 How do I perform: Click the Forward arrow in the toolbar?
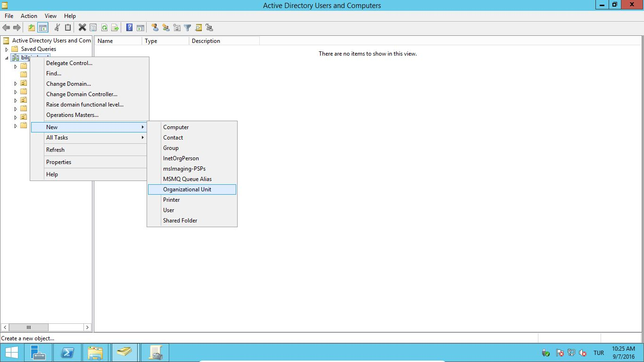tap(17, 28)
